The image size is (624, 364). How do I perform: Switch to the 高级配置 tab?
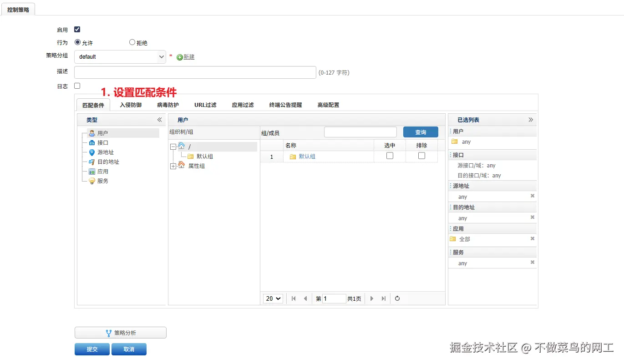coord(328,105)
